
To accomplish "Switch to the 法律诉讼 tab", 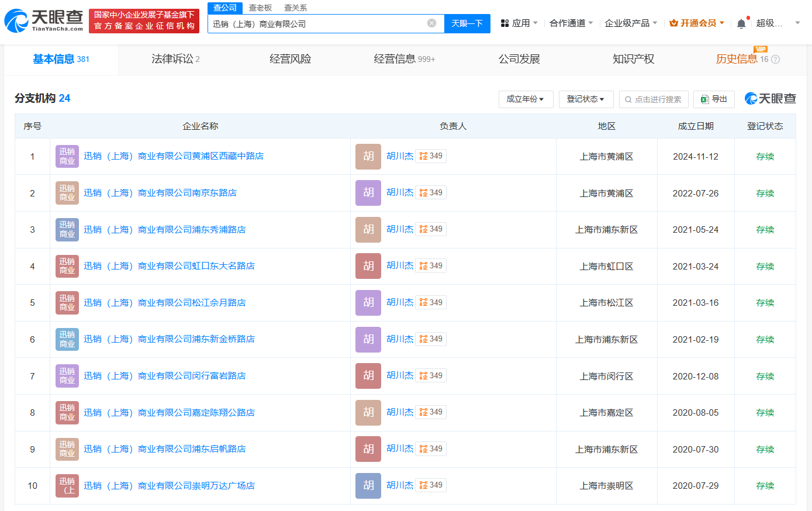I will (175, 59).
